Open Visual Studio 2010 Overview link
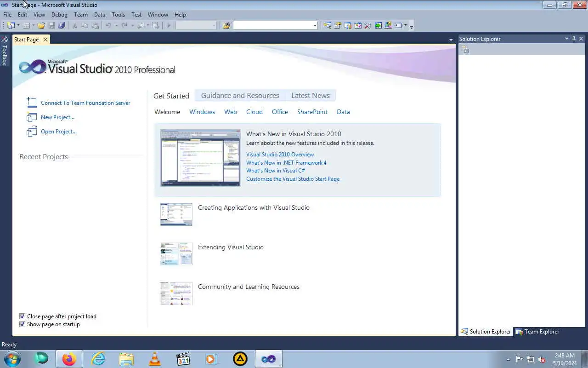 (x=280, y=154)
